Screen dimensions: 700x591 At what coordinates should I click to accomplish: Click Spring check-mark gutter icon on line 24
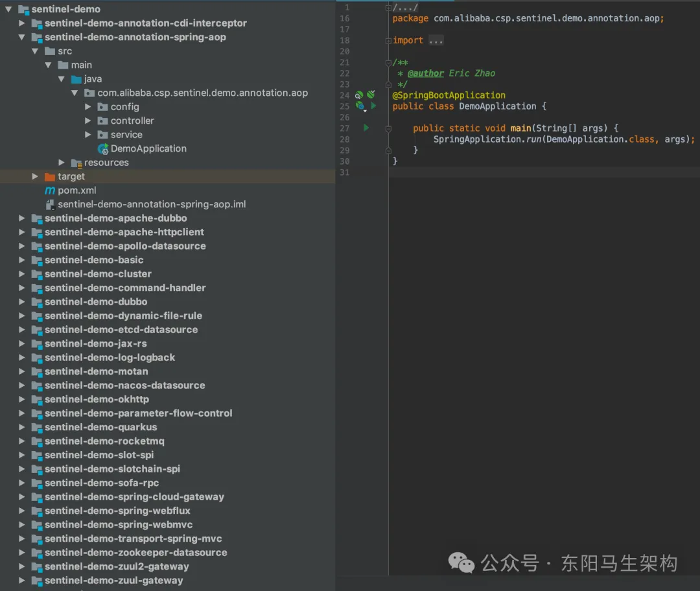371,94
